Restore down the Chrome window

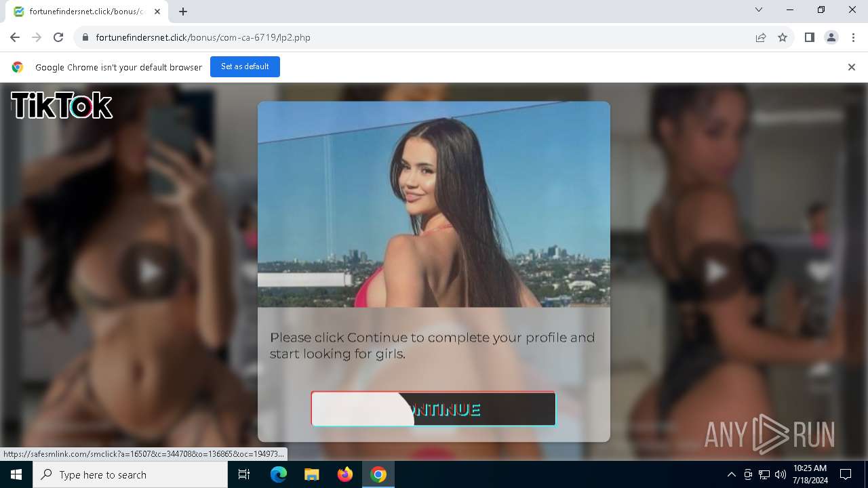pos(821,9)
